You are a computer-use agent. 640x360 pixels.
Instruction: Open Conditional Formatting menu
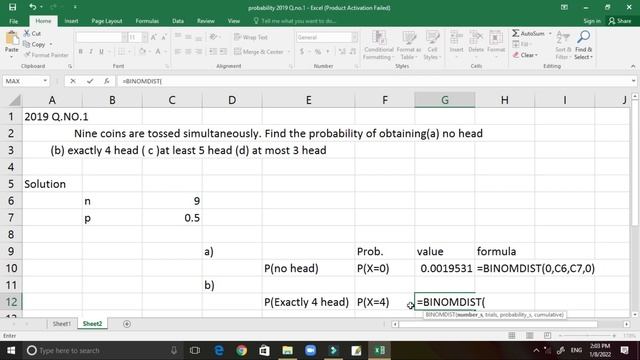379,45
